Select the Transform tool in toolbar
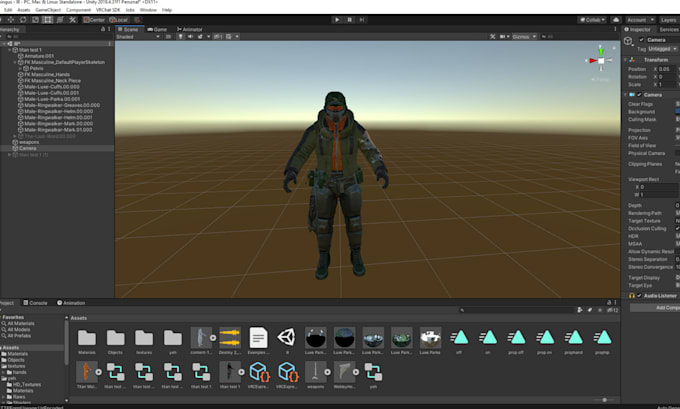Image resolution: width=680 pixels, height=409 pixels. pos(60,20)
